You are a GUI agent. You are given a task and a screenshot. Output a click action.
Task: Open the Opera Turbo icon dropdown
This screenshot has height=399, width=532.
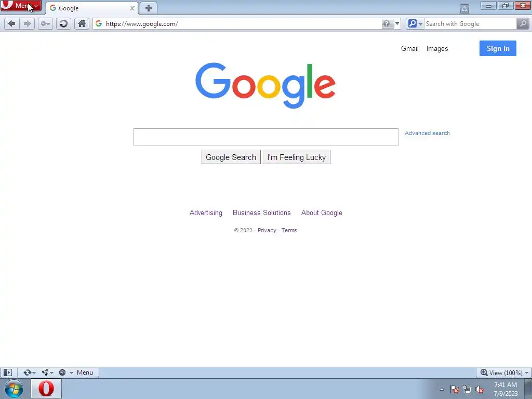pyautogui.click(x=65, y=373)
